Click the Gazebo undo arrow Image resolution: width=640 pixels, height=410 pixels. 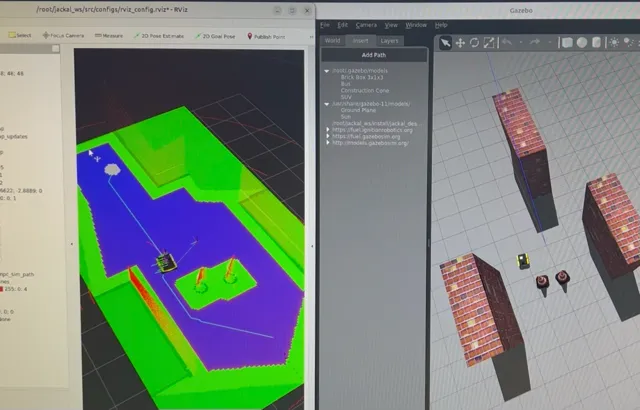point(507,42)
